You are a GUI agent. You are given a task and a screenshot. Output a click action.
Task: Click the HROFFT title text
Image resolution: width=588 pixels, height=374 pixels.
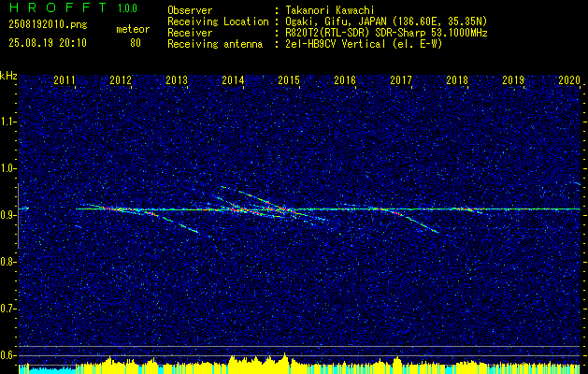[58, 7]
